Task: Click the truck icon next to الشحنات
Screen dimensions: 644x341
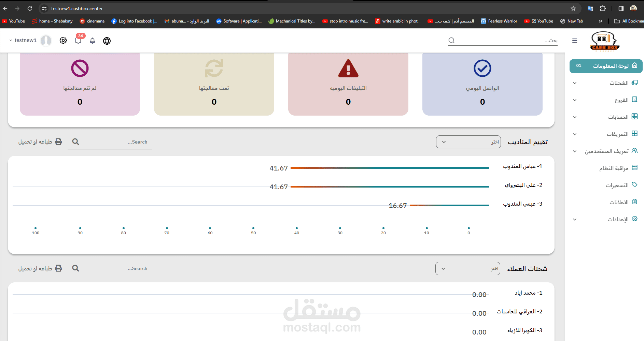Action: pos(635,83)
